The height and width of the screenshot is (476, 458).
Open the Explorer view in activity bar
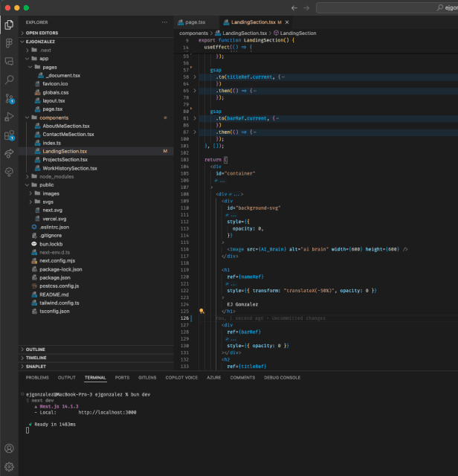[9, 25]
